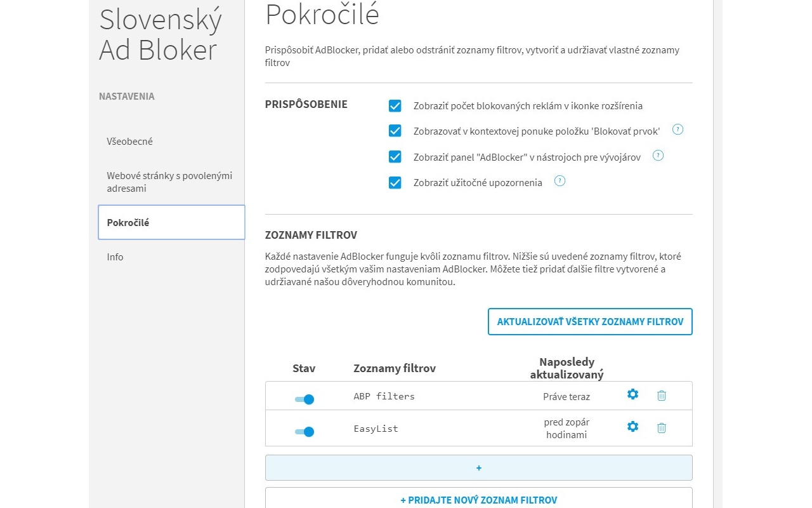Uncheck the 'Blokovať prvok' context menu option
812x508 pixels.
(395, 130)
